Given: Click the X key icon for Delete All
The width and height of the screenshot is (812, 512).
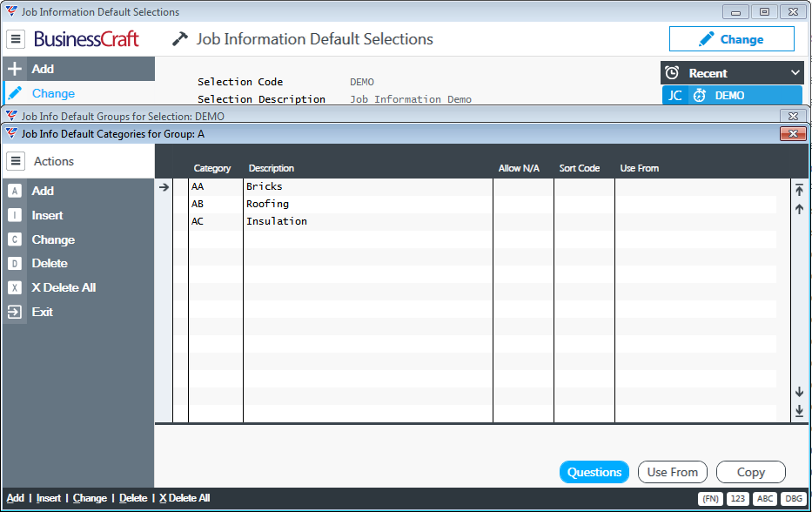Looking at the screenshot, I should tap(15, 287).
